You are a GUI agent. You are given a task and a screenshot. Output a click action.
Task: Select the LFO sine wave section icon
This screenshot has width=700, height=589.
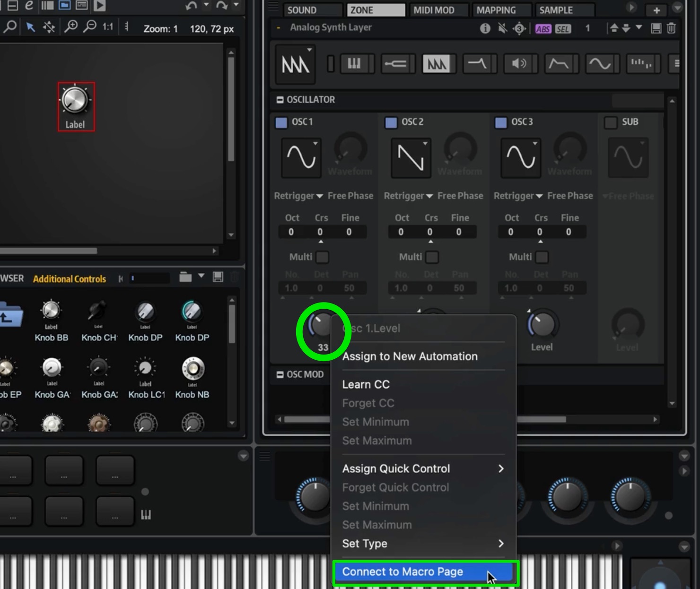[x=600, y=64]
